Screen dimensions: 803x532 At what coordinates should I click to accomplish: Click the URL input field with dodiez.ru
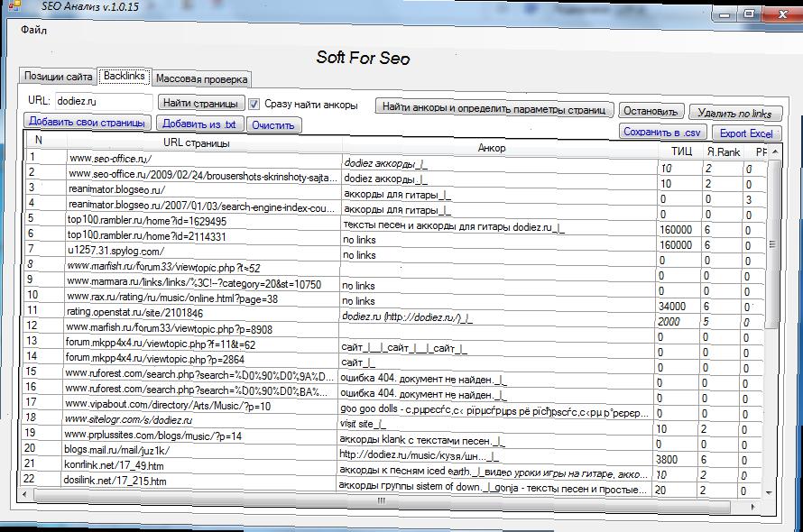tap(104, 101)
